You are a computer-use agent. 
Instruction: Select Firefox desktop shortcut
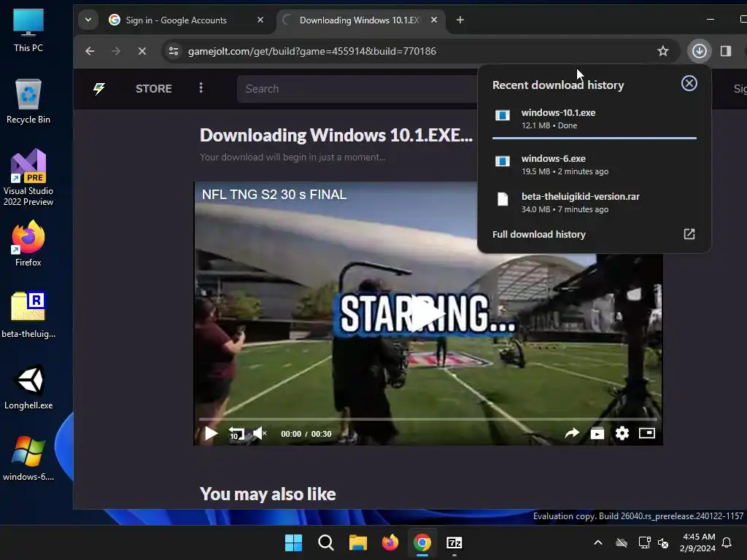pyautogui.click(x=28, y=244)
